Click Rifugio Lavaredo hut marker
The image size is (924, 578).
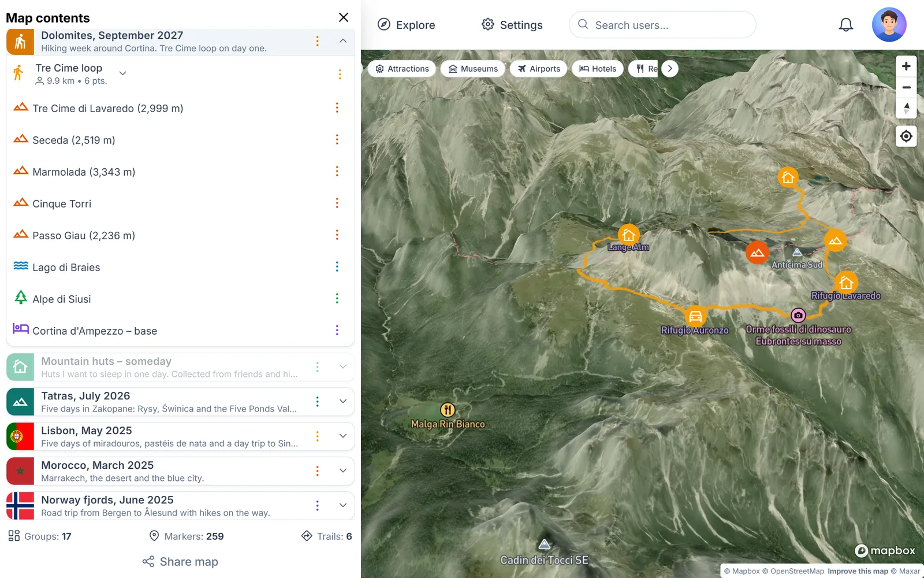pyautogui.click(x=846, y=282)
